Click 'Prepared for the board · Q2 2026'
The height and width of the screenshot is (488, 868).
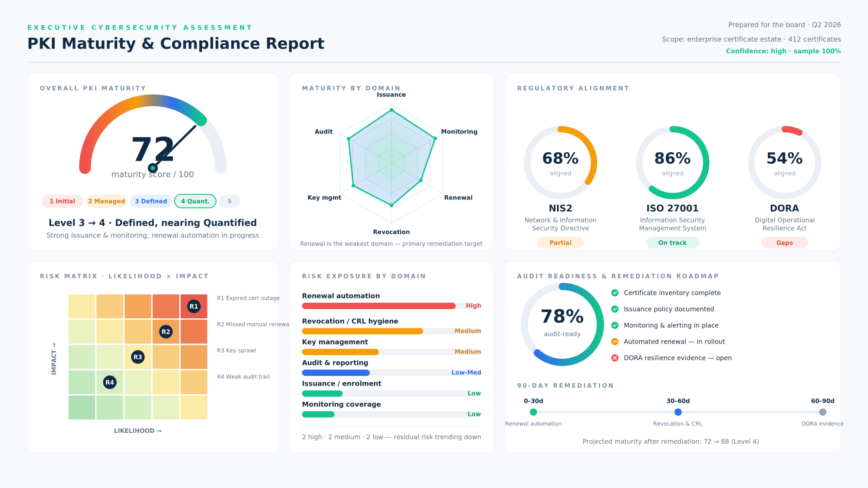[x=785, y=25]
